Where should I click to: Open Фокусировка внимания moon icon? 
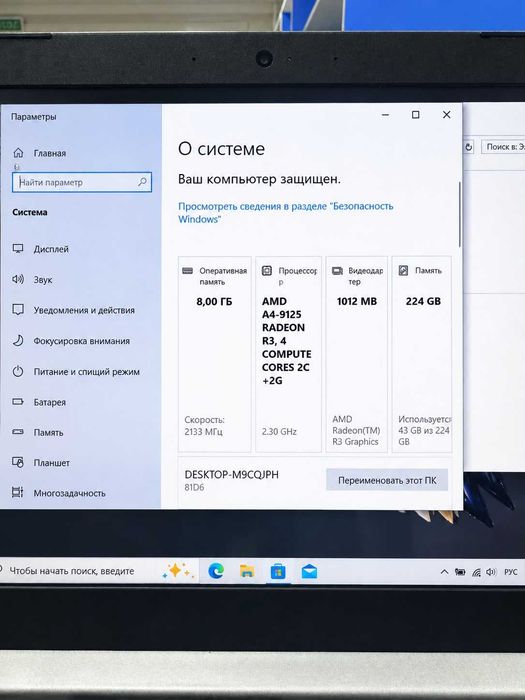click(x=18, y=341)
